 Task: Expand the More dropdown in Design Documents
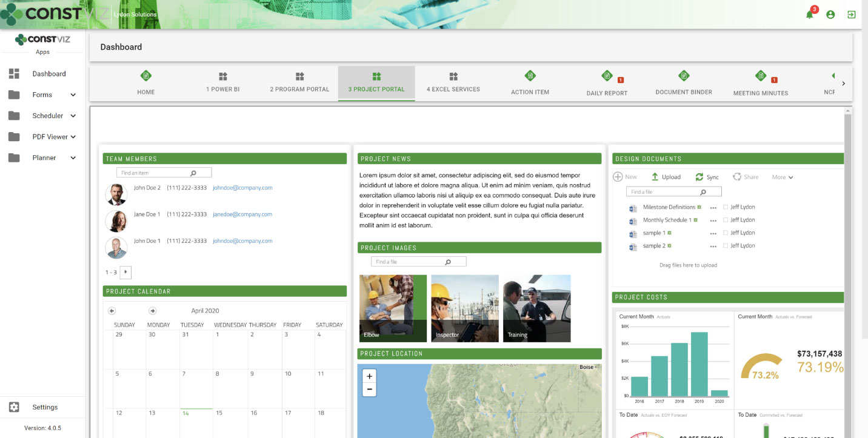782,177
